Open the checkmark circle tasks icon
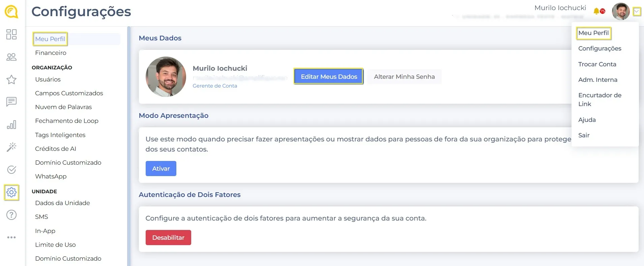 click(x=11, y=170)
